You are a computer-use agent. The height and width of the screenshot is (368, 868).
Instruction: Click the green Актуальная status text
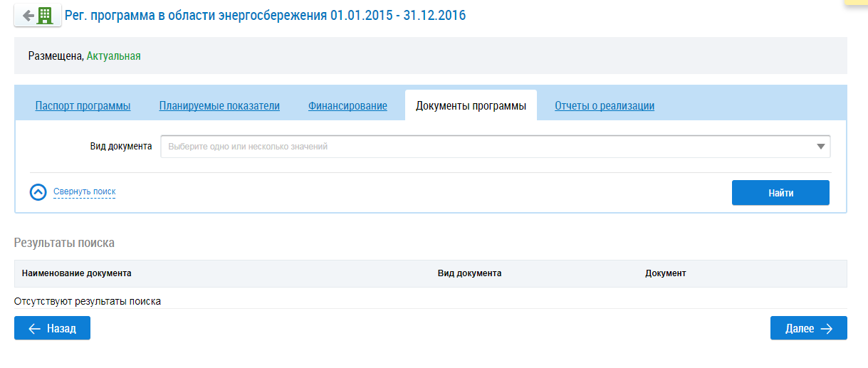coord(114,56)
